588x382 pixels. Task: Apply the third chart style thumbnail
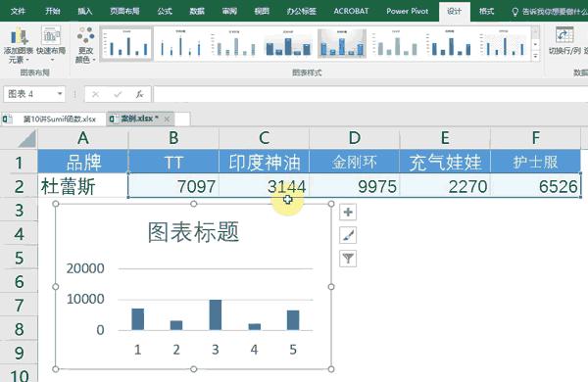pos(235,44)
